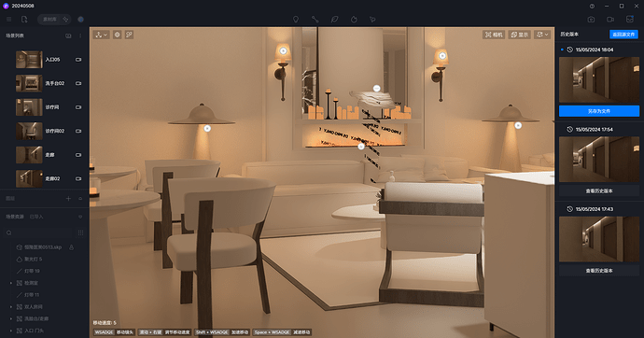
Task: Switch to the 已导入 tab
Action: coord(36,217)
